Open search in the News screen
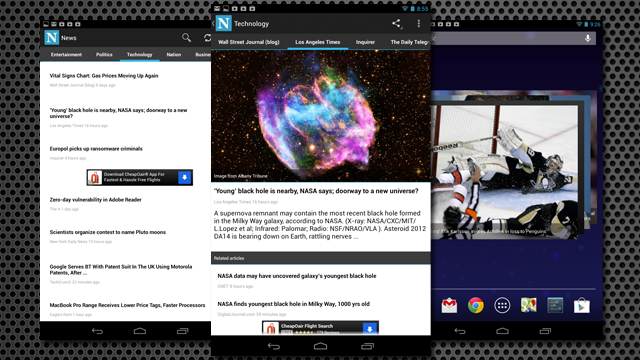Image resolution: width=640 pixels, height=360 pixels. coord(186,38)
